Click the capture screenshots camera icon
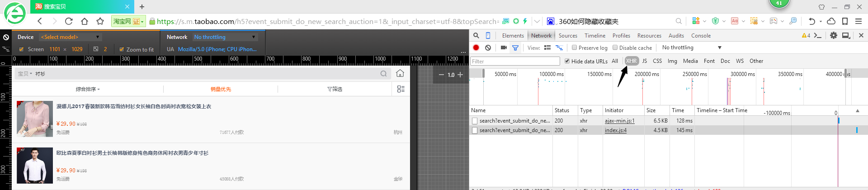This screenshot has height=190, width=868. tap(504, 47)
